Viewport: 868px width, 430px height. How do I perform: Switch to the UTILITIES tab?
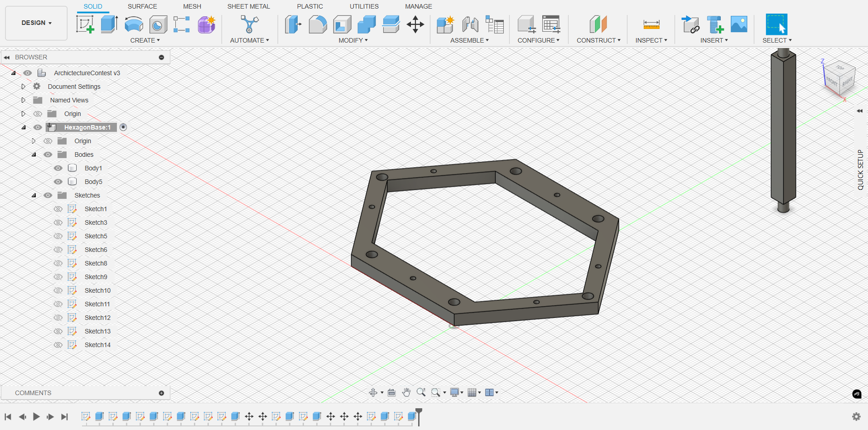click(x=364, y=6)
